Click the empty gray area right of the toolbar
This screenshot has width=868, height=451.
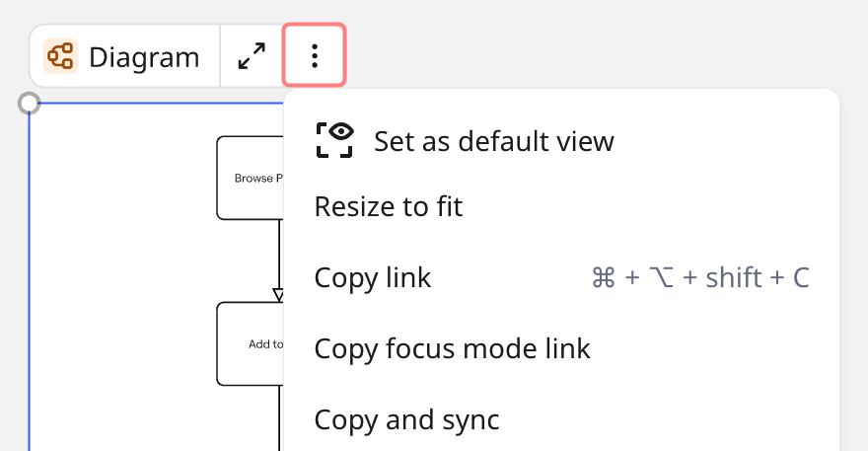592,49
